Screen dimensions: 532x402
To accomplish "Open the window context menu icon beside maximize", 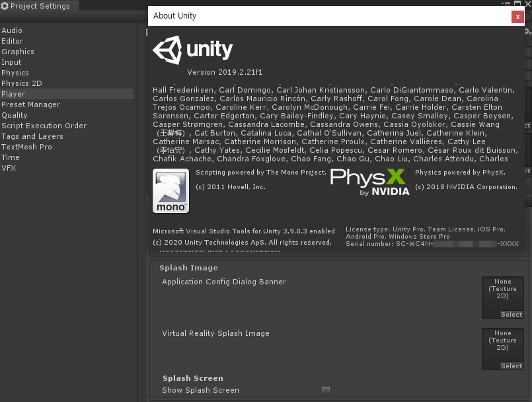I will (506, 3).
